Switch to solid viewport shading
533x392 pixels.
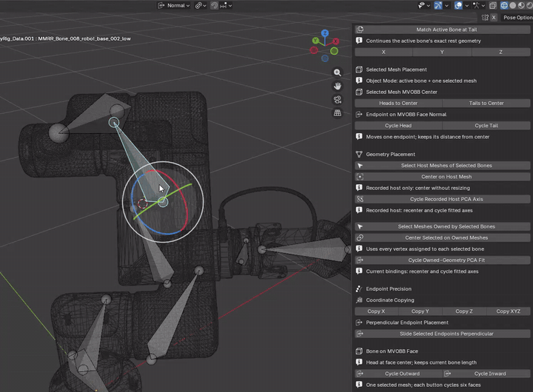point(512,5)
